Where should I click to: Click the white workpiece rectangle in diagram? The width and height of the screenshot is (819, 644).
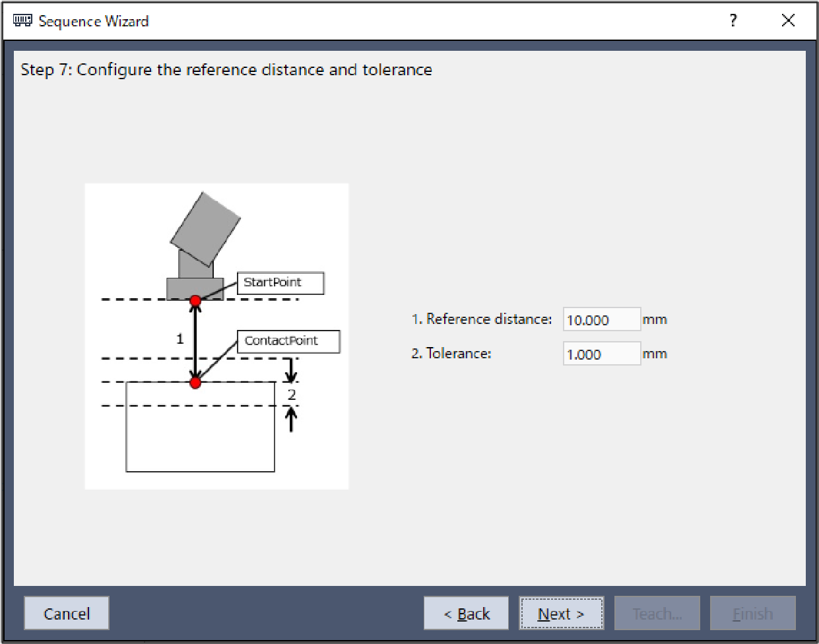coord(200,435)
